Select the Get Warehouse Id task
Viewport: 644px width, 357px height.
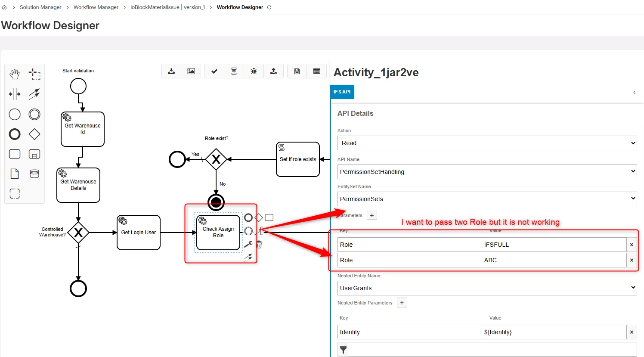click(x=83, y=129)
